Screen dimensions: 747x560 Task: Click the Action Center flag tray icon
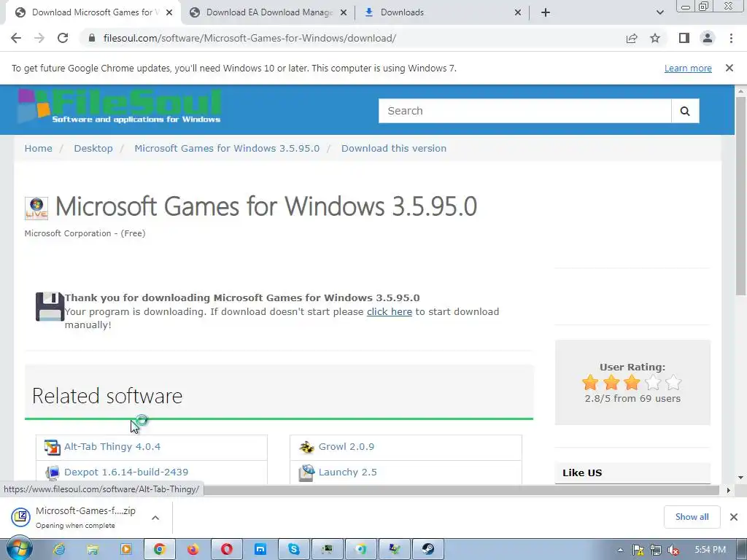(638, 550)
